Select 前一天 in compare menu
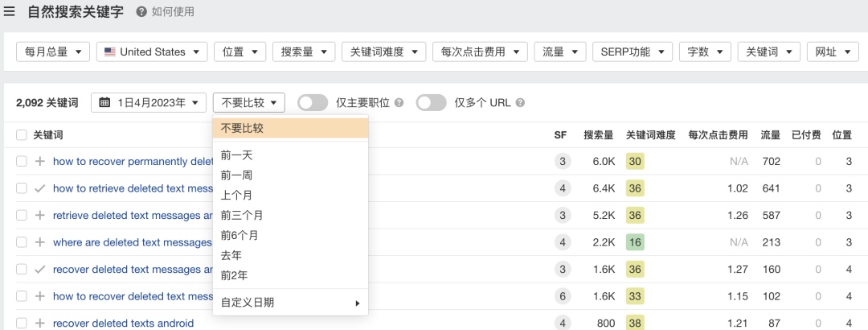The image size is (868, 330). [x=291, y=155]
